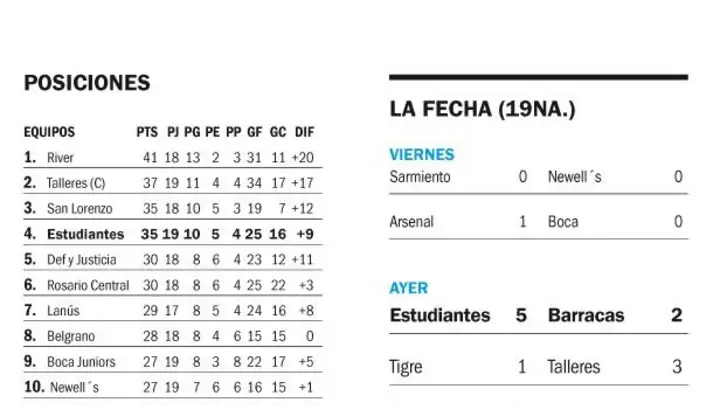Select the tenth-place Newell's row

(x=173, y=387)
